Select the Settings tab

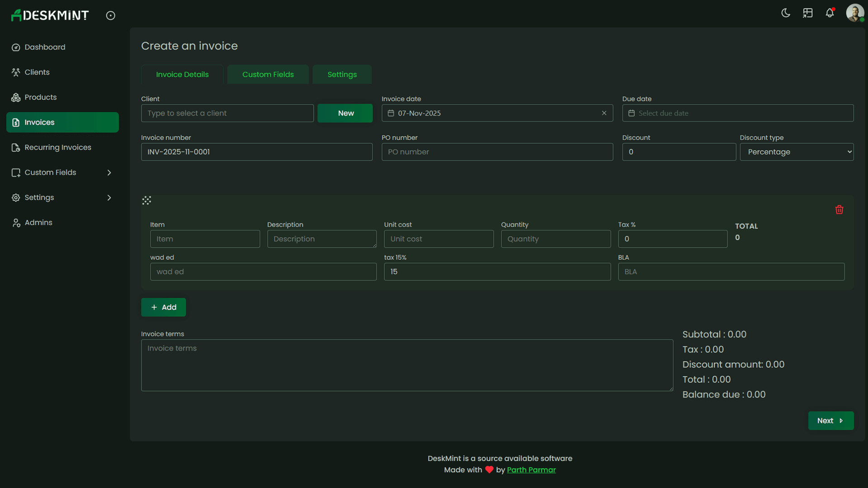coord(342,74)
